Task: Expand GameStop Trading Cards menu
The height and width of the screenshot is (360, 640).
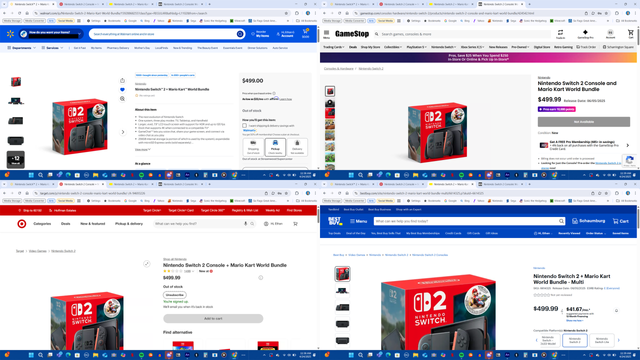Action: tap(333, 47)
